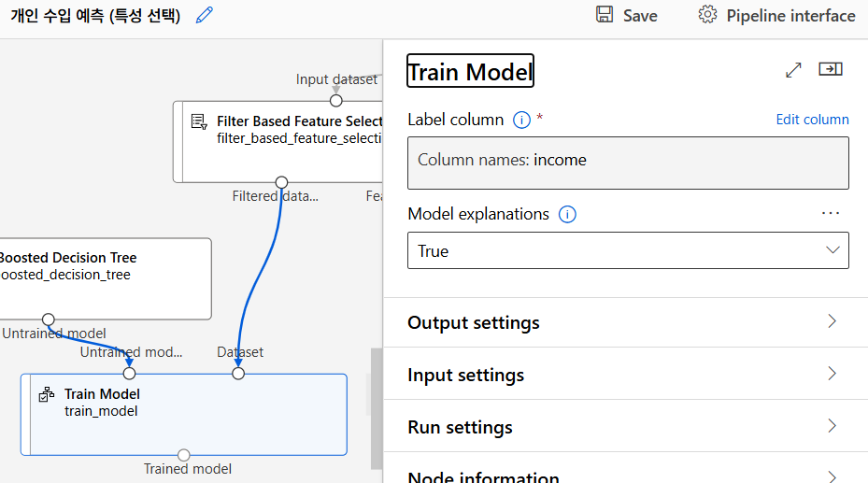
Task: Expand the Input settings section
Action: click(x=626, y=375)
